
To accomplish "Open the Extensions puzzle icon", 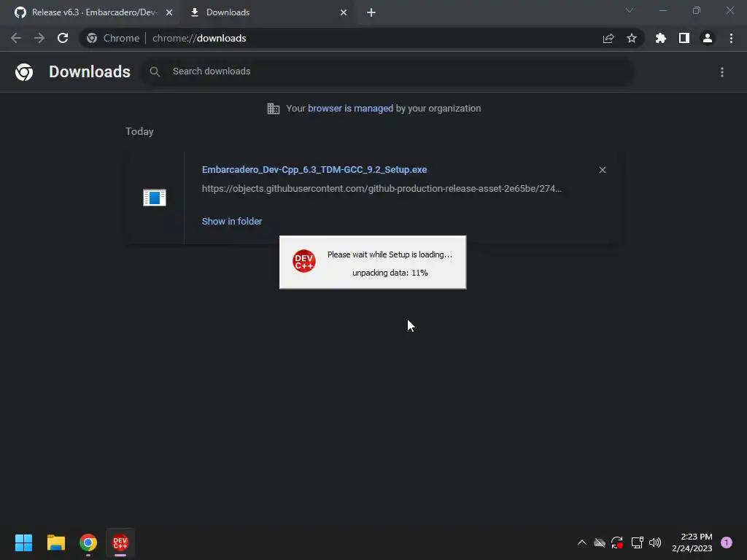I will tap(660, 38).
